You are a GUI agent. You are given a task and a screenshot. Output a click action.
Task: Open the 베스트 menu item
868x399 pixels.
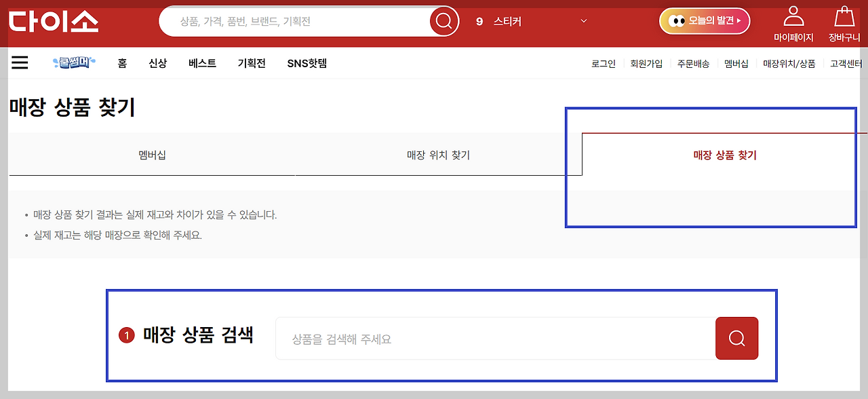(x=202, y=63)
